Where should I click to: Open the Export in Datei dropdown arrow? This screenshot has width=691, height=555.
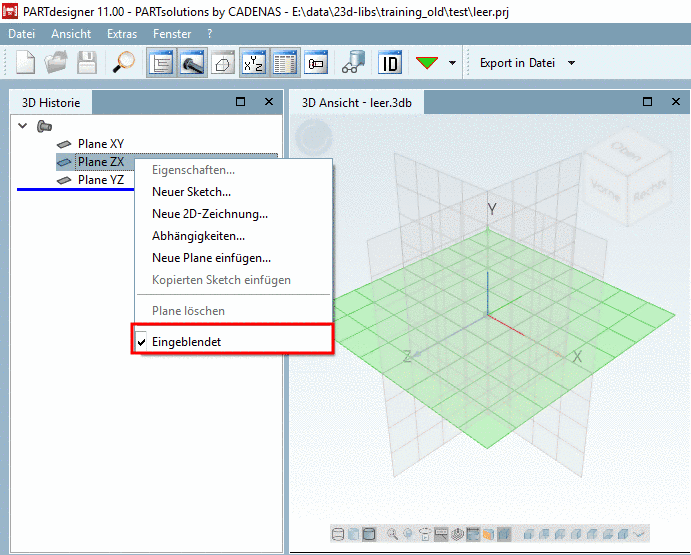572,63
